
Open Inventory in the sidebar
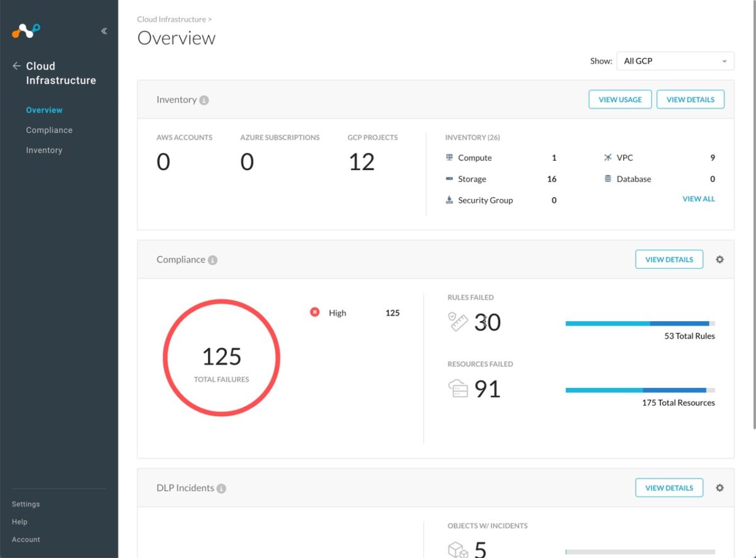click(x=44, y=151)
